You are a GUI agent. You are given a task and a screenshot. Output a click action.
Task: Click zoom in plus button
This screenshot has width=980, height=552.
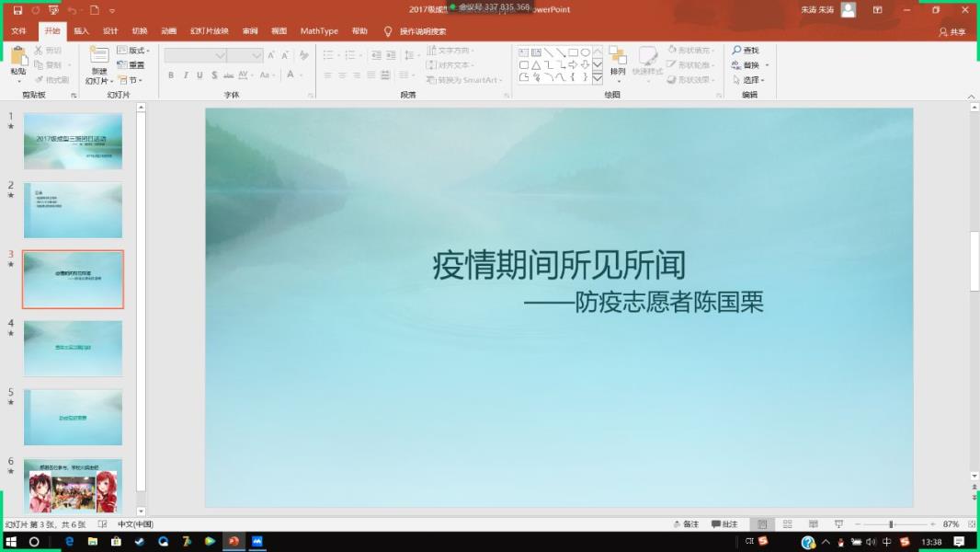point(932,523)
